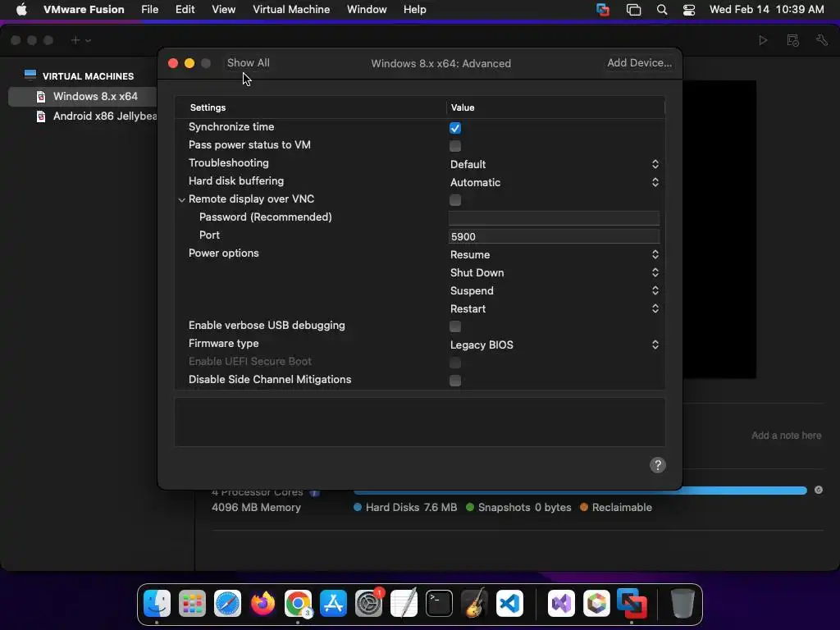The width and height of the screenshot is (840, 630).
Task: Open the Virtual Machine menu
Action: 291,10
